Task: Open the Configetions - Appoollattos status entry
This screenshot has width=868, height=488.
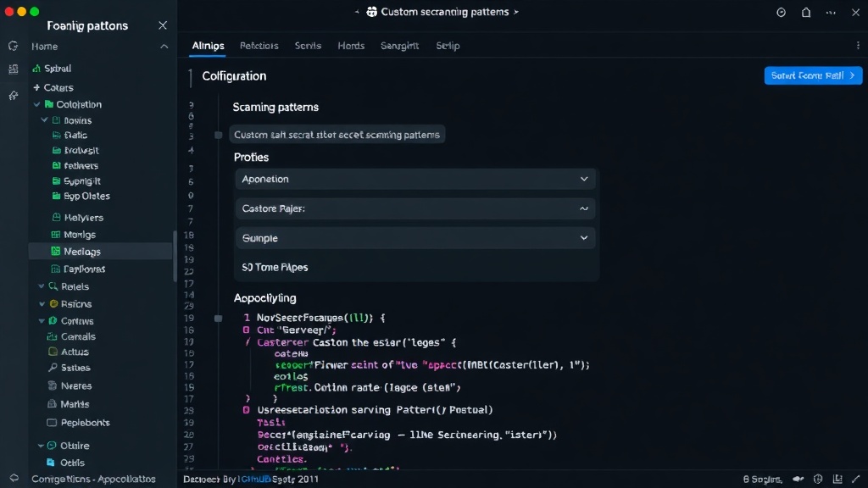Action: click(x=93, y=480)
